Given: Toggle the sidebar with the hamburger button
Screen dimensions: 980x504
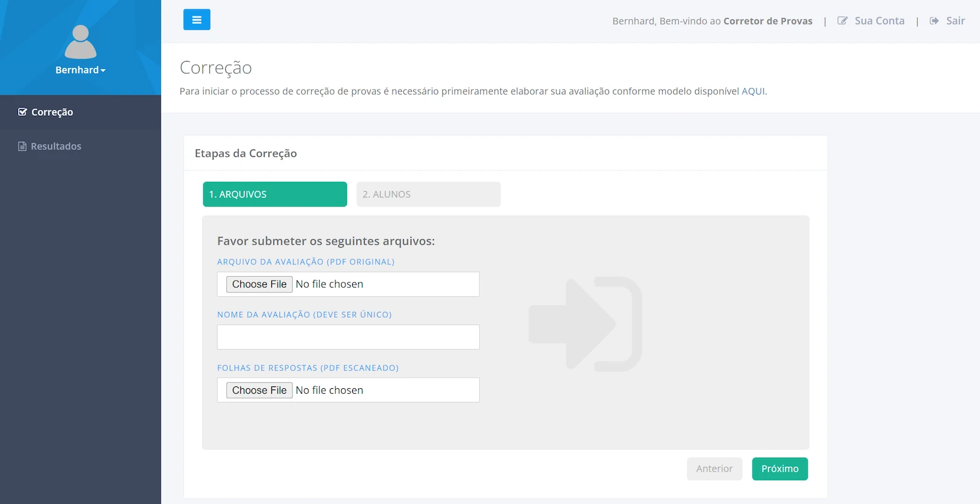Looking at the screenshot, I should tap(197, 20).
